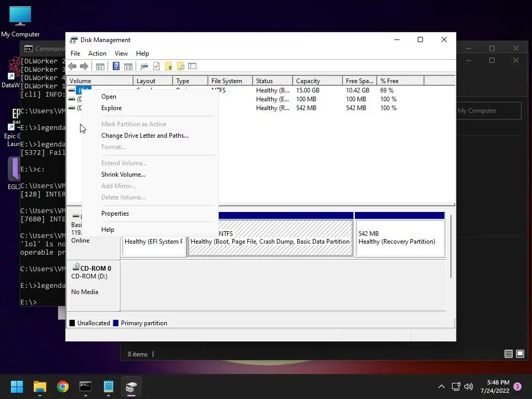Click the drive icon of the 100 MB volume row
This screenshot has width=532, height=399.
click(72, 99)
